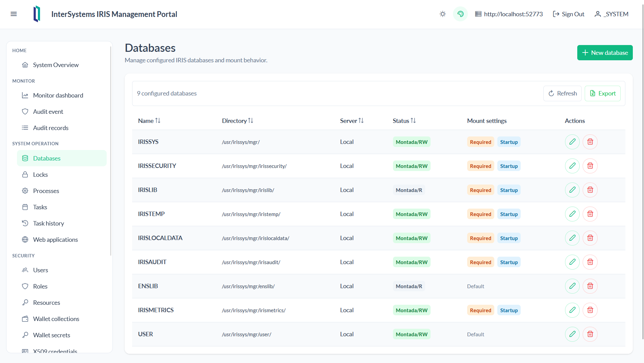Open the Locks page
This screenshot has width=644, height=363.
(62, 174)
